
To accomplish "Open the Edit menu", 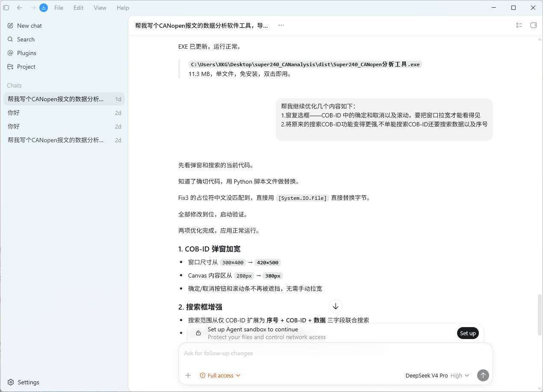I will tap(79, 8).
